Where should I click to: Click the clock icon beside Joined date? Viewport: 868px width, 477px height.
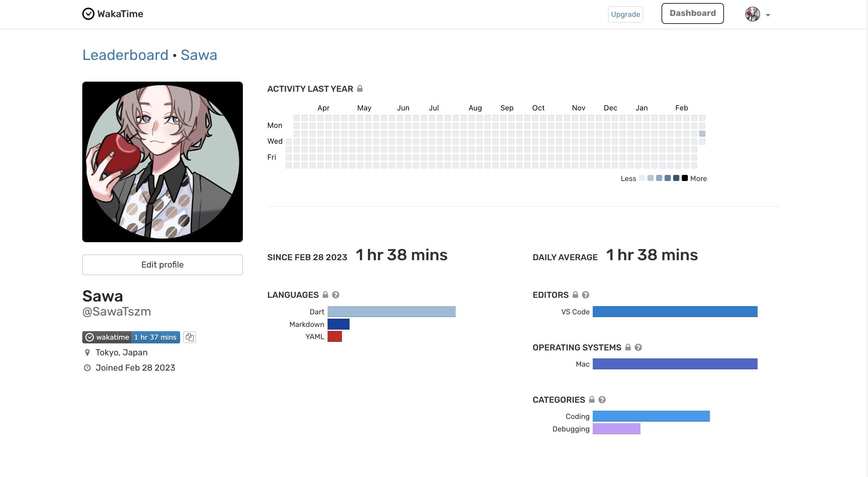point(87,368)
